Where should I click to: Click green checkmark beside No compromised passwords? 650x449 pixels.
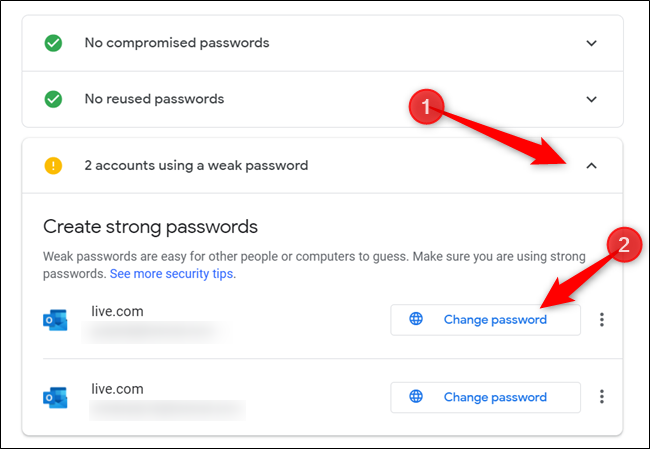(53, 43)
